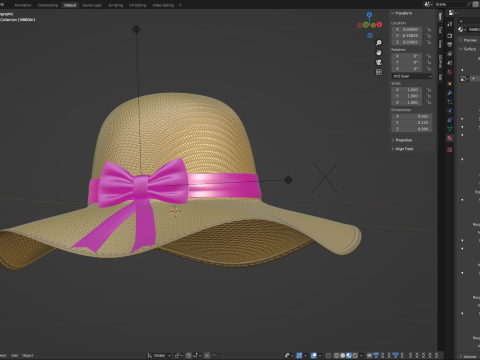
Task: Click the new scene icon beside Scene field
Action: (475, 4)
